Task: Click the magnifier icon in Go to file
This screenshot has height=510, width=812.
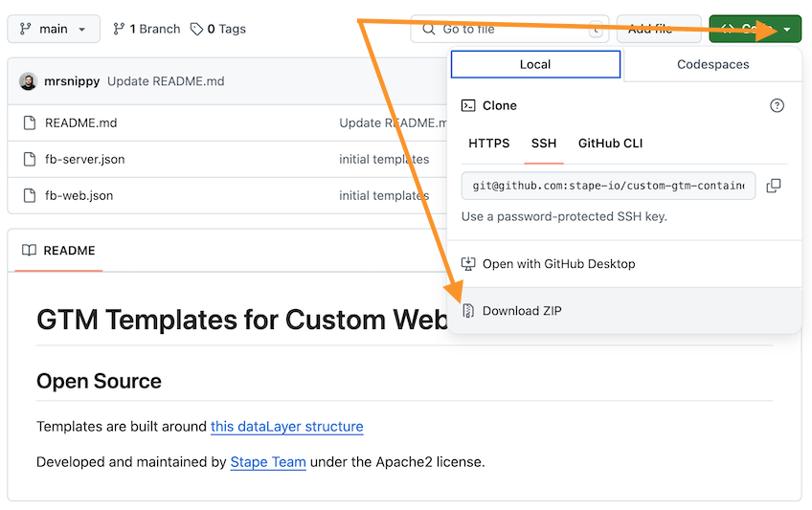Action: (428, 29)
